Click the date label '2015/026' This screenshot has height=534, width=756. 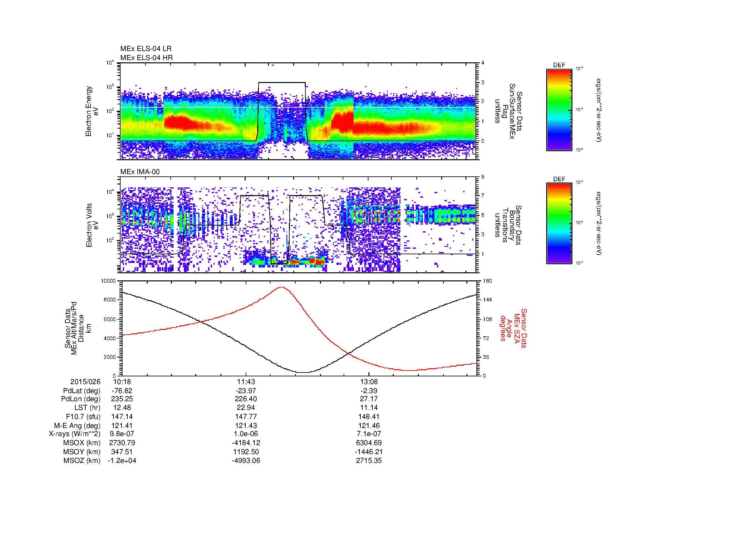(85, 382)
